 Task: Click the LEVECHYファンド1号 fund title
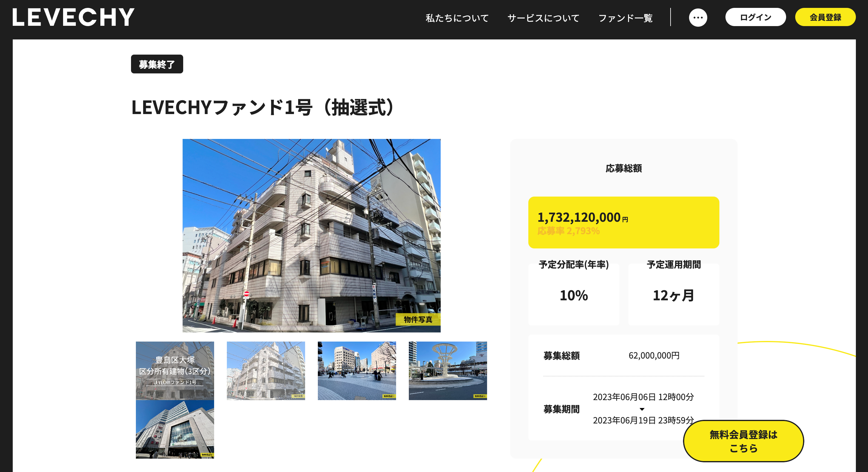pos(263,107)
